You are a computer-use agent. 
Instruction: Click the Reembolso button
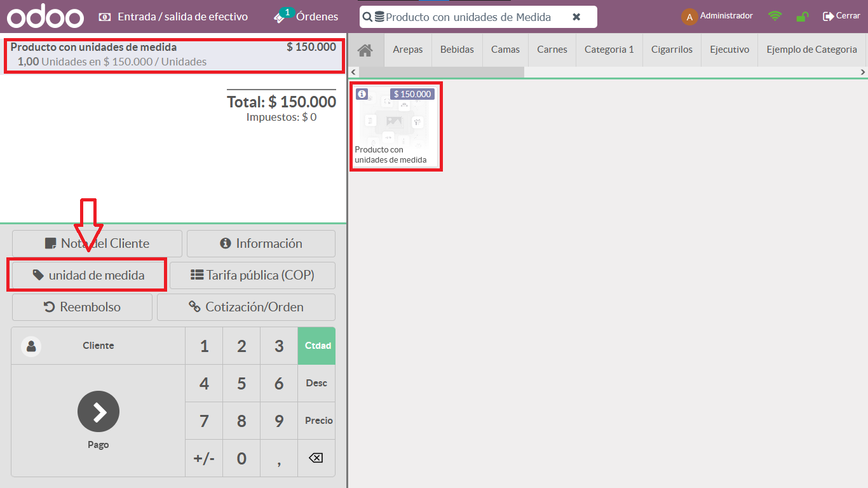pyautogui.click(x=82, y=307)
